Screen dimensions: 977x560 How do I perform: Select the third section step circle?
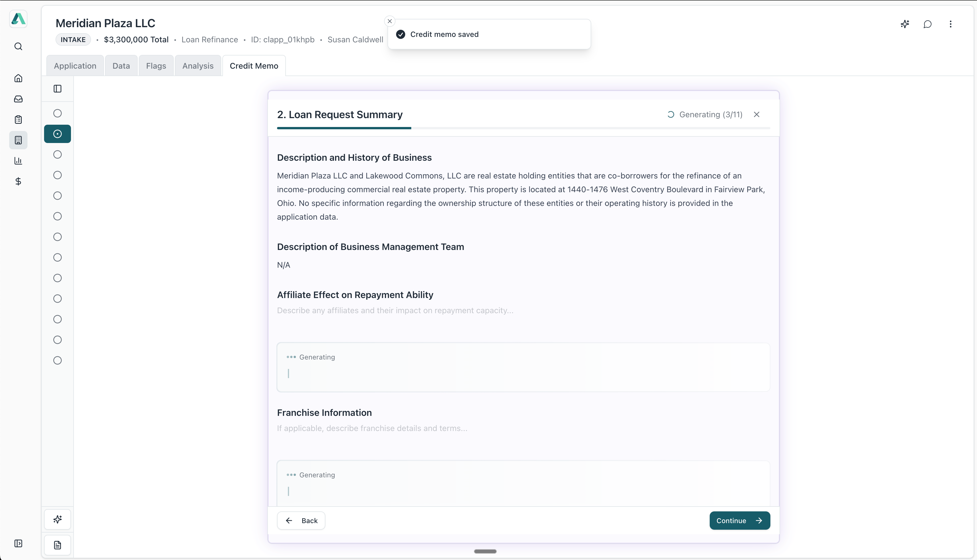click(57, 155)
